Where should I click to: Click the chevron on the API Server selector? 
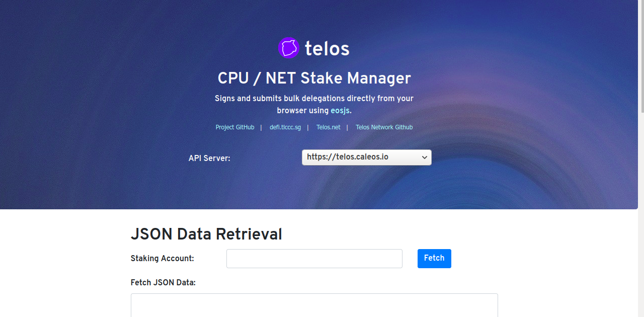425,157
